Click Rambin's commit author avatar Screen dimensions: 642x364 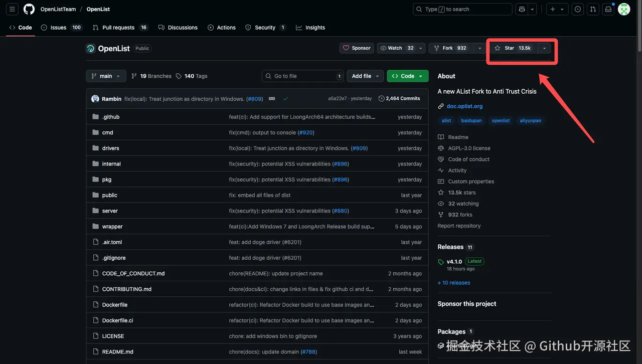tap(95, 99)
